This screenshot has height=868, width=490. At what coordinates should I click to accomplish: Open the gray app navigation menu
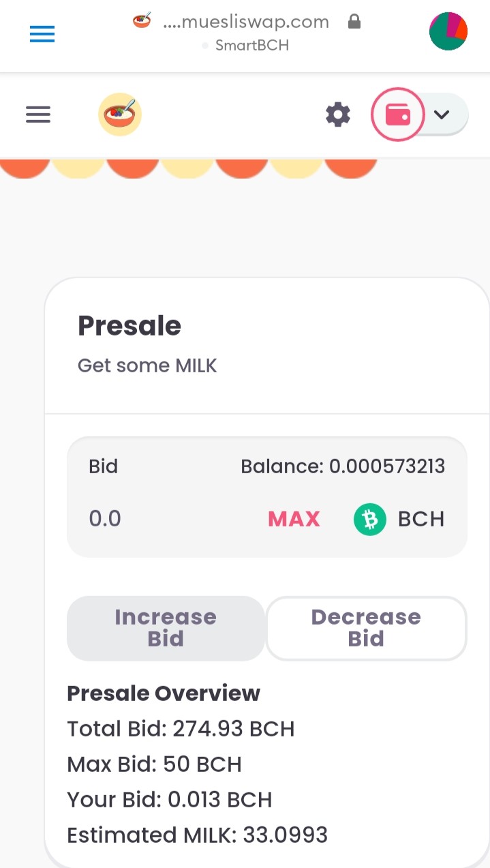pyautogui.click(x=38, y=114)
